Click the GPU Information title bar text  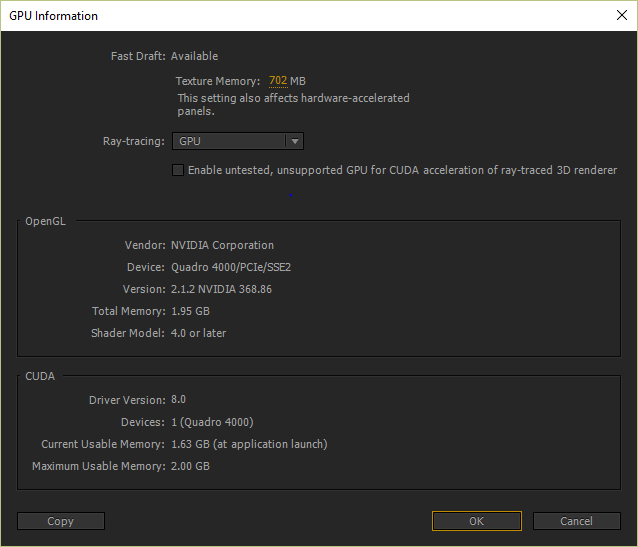[53, 15]
